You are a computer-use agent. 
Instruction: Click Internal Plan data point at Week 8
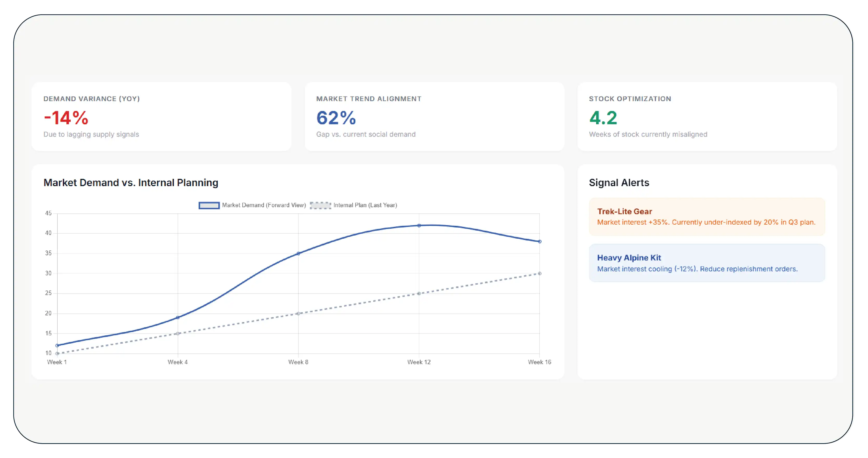298,313
